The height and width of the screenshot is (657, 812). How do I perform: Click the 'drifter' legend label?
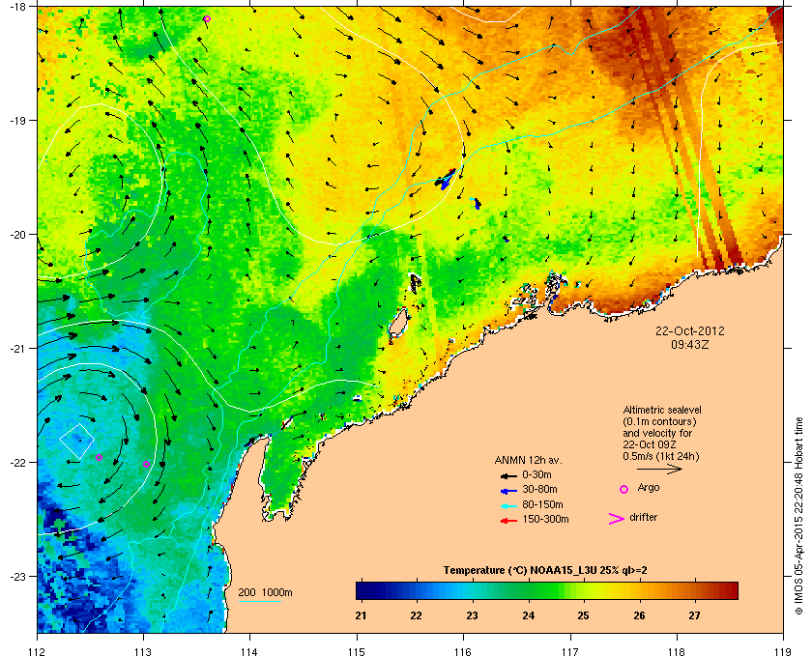643,517
